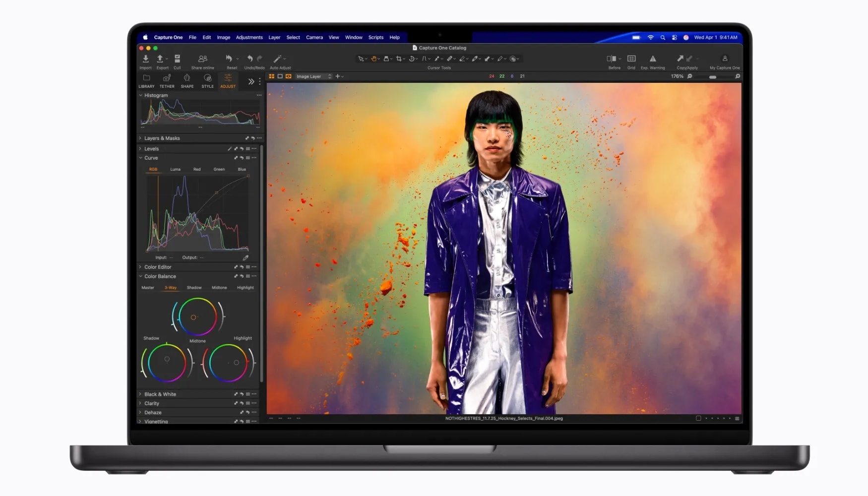Image resolution: width=868 pixels, height=496 pixels.
Task: Select the Master color balance tab
Action: [148, 288]
